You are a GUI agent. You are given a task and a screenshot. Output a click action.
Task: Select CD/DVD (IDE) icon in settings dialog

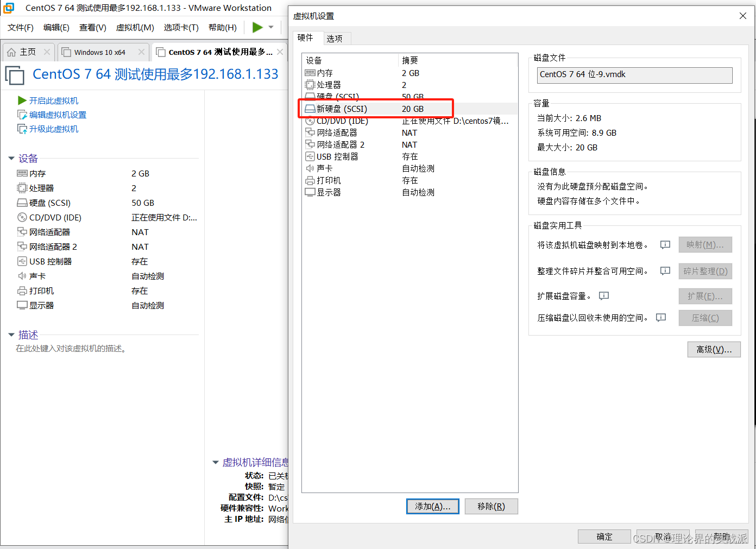tap(310, 121)
